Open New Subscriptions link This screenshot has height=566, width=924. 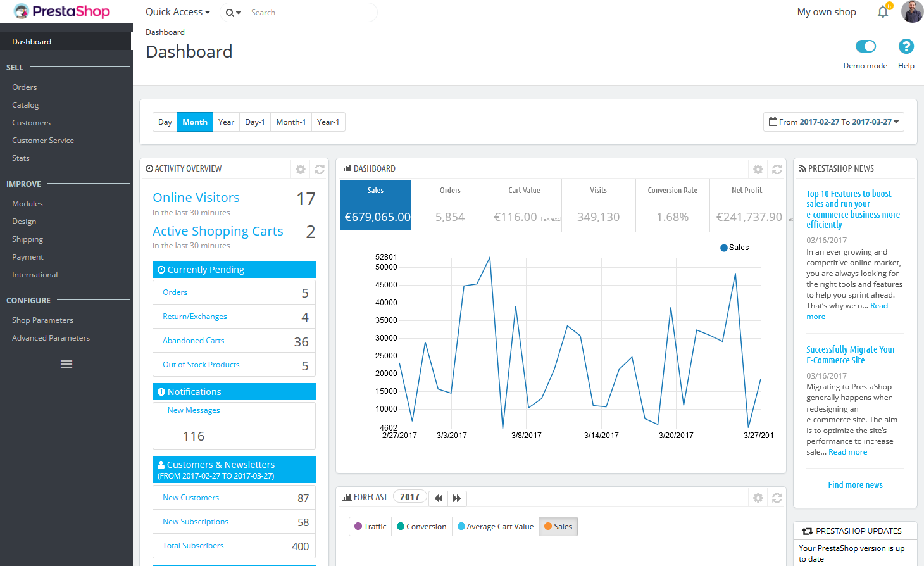click(x=196, y=522)
